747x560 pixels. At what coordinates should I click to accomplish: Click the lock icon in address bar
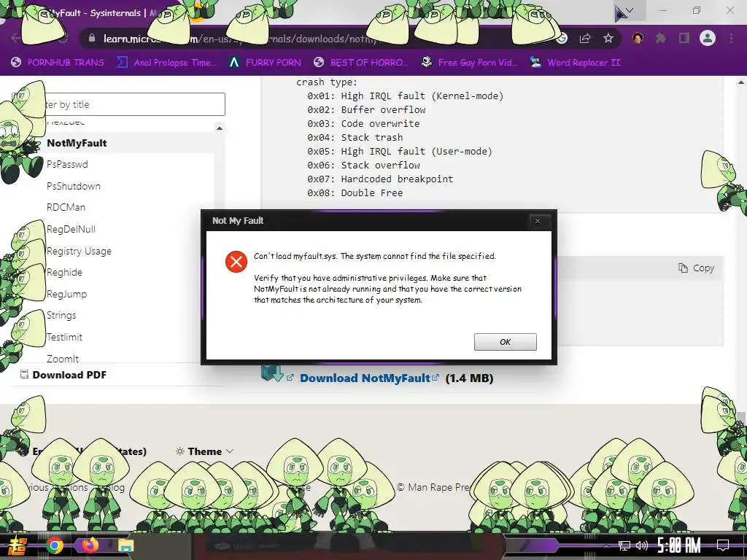tap(91, 38)
